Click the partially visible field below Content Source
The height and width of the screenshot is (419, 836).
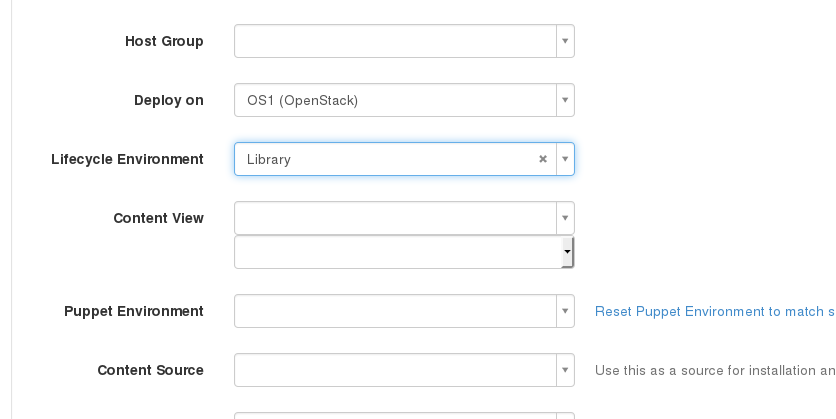click(x=404, y=416)
